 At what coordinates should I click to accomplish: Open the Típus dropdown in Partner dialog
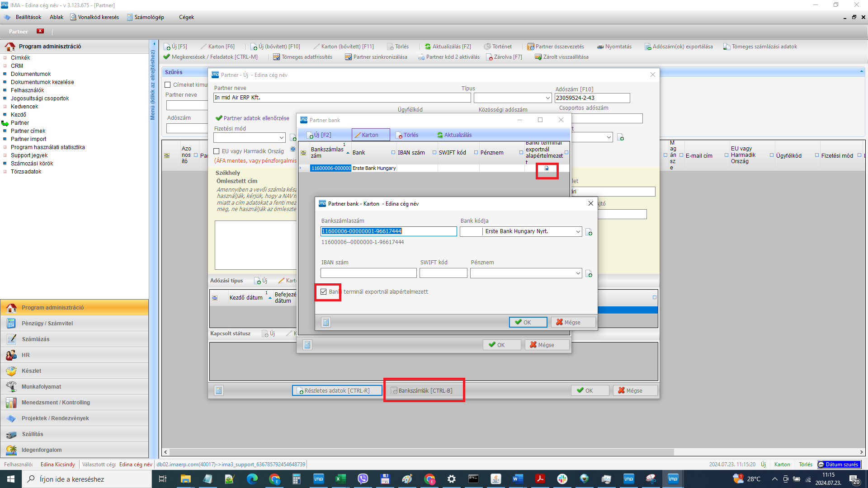547,98
